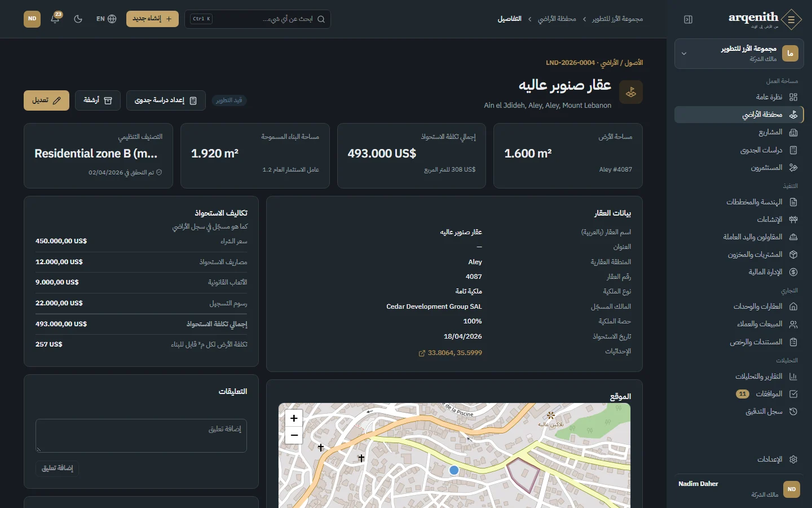Toggle dark mode moon icon
Viewport: 812px width, 508px height.
(78, 19)
